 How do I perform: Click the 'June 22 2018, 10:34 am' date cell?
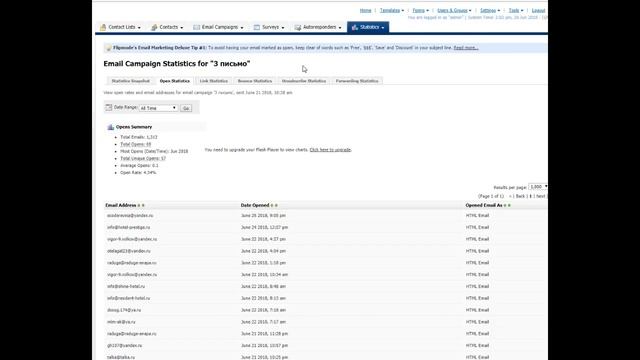pos(264,275)
